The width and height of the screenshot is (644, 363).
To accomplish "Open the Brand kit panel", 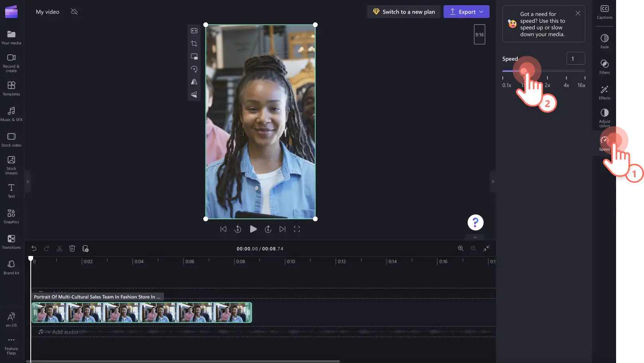I will click(11, 268).
